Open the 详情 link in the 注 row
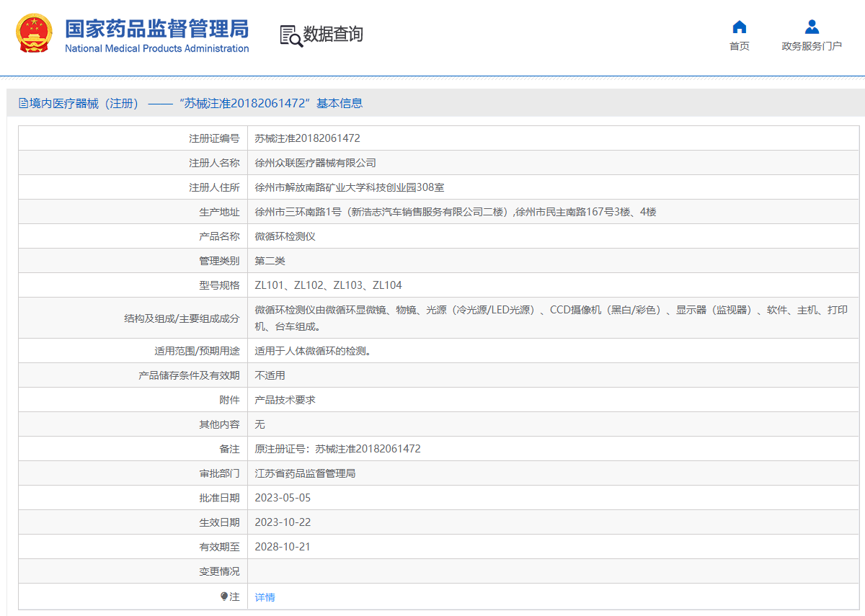 265,597
